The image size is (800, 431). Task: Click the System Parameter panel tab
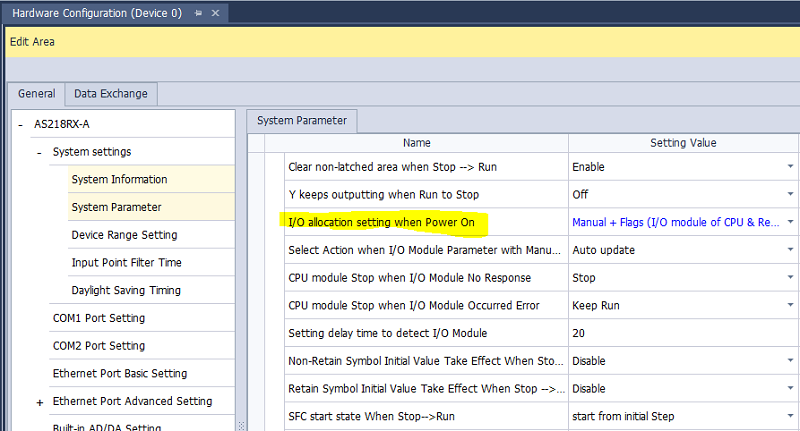(302, 121)
